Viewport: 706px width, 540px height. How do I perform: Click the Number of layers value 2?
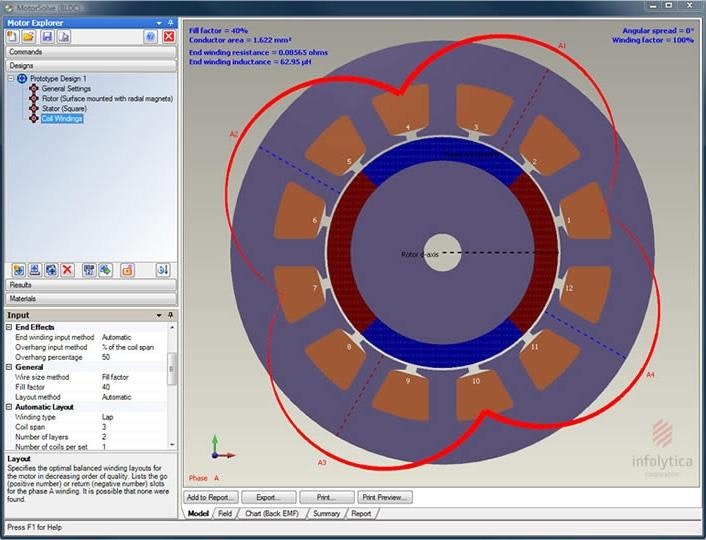(104, 437)
